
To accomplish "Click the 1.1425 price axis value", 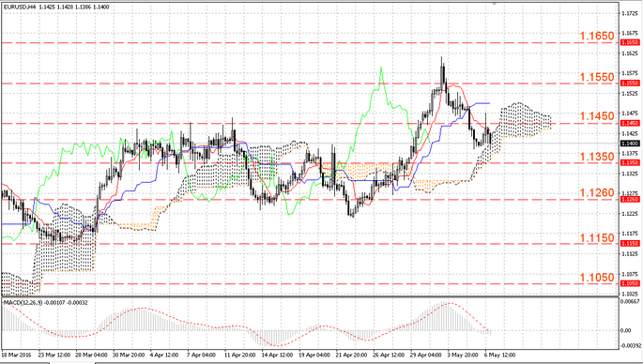I will pyautogui.click(x=630, y=133).
